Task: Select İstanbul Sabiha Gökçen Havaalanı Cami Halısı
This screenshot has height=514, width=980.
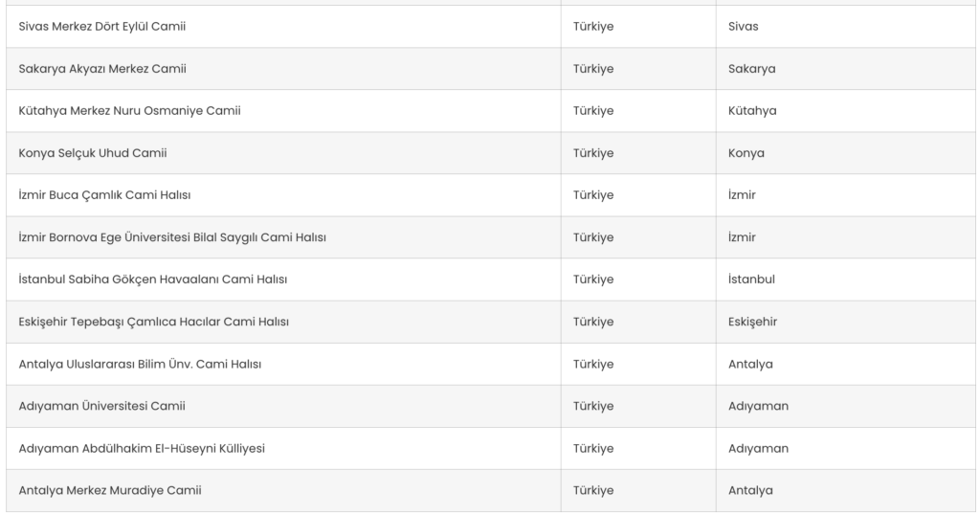Action: [152, 279]
